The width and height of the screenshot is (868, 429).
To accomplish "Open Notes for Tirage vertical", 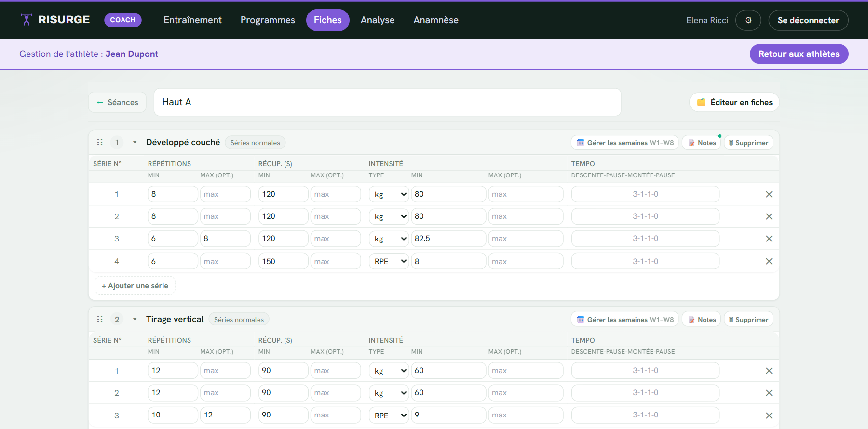I will click(x=702, y=320).
